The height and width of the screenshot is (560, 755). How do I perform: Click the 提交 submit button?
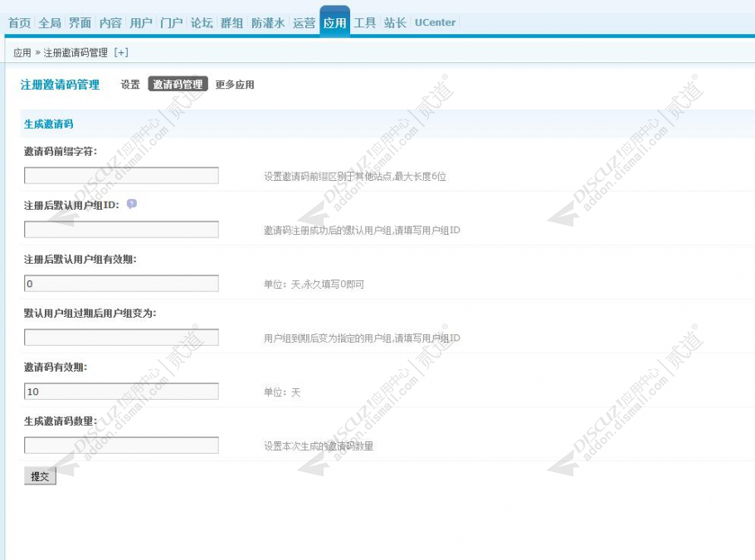pyautogui.click(x=40, y=475)
